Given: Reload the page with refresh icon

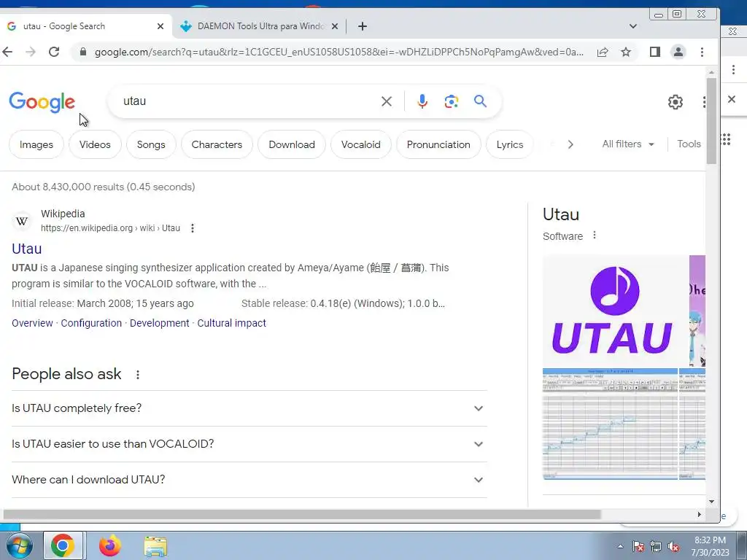Looking at the screenshot, I should click(54, 52).
